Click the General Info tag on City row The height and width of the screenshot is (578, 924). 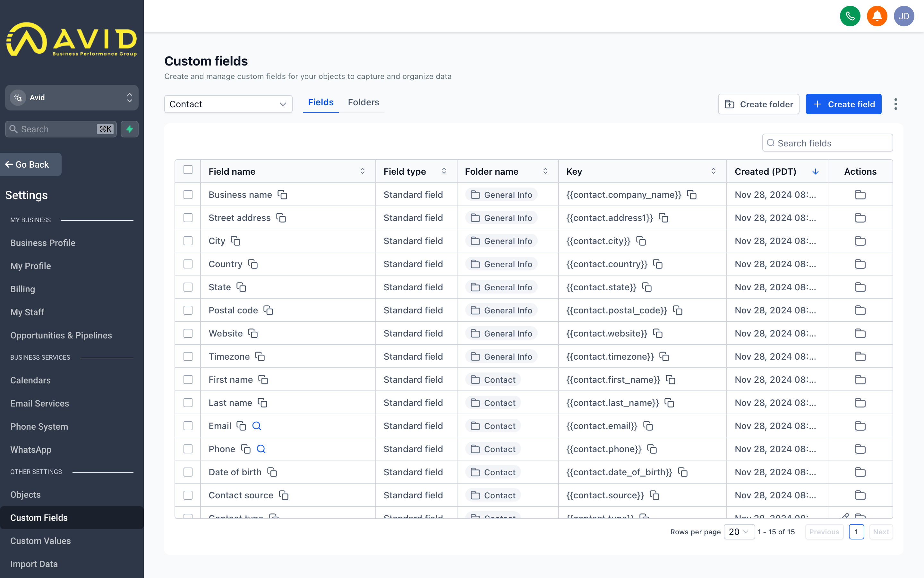[501, 241]
